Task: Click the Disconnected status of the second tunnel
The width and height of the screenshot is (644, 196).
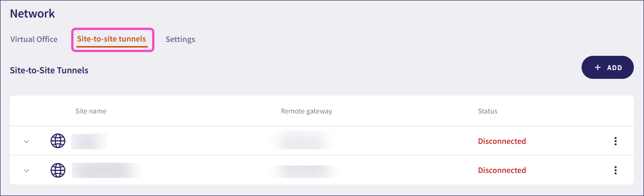Action: 502,170
